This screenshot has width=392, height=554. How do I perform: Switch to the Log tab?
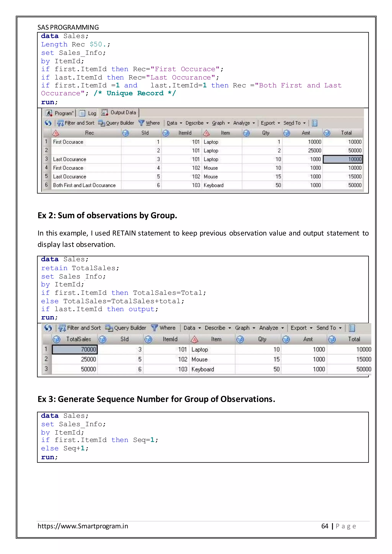point(88,113)
